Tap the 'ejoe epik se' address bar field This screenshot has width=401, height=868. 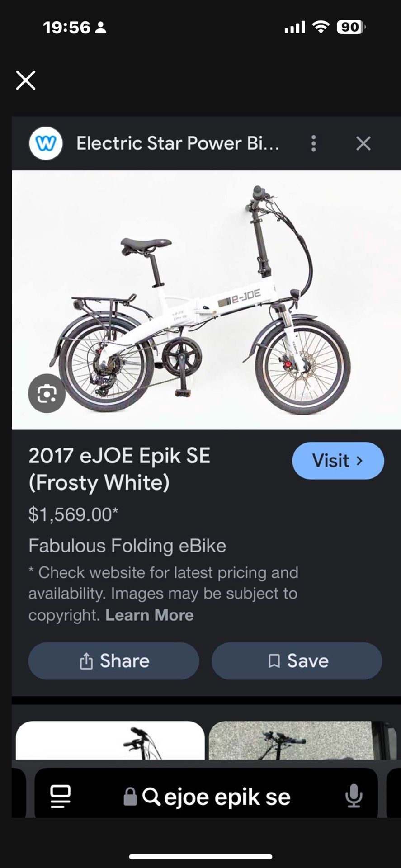pyautogui.click(x=206, y=796)
